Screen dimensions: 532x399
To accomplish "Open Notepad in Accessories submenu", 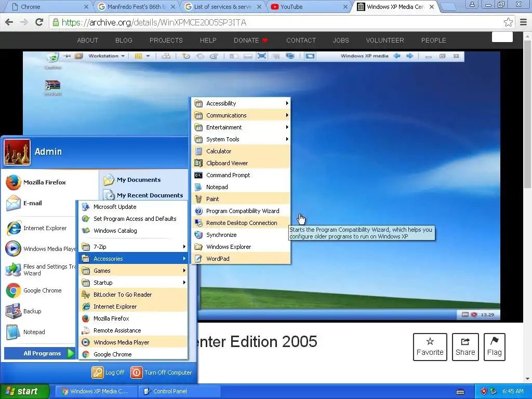I will pyautogui.click(x=241, y=187).
